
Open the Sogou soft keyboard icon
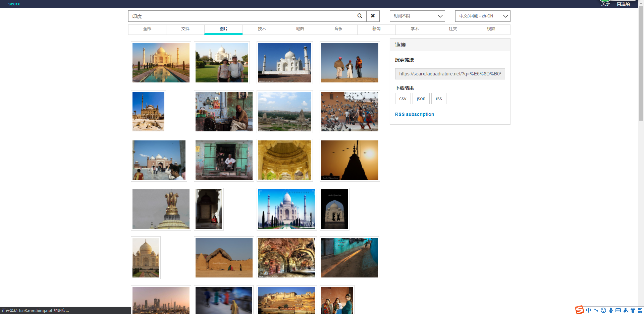[618, 310]
